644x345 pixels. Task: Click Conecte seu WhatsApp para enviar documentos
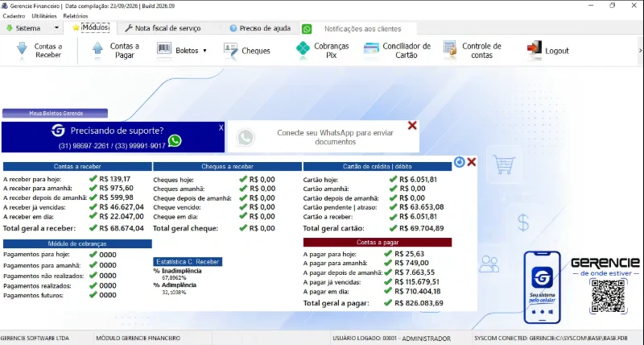click(x=335, y=137)
